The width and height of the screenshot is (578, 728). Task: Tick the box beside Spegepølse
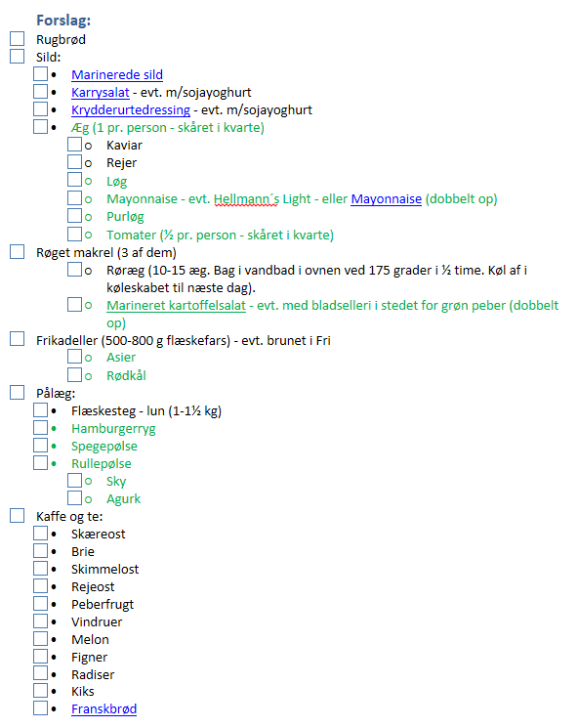pos(40,446)
